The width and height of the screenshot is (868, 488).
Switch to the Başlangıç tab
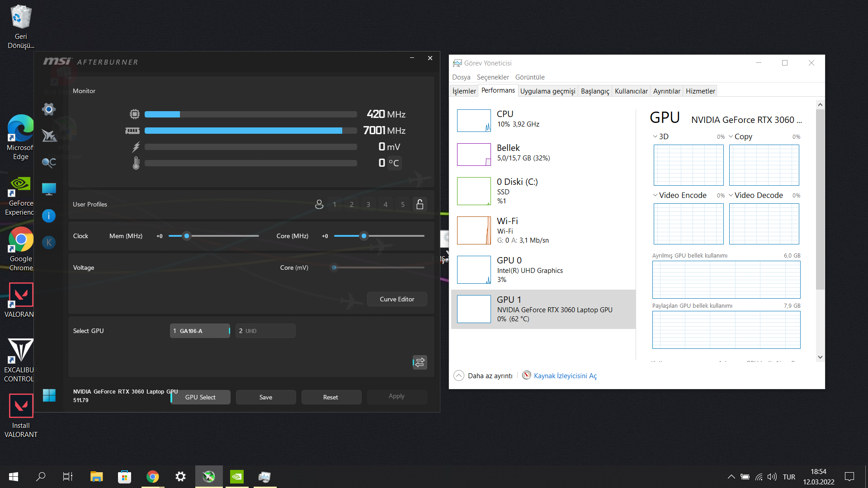[x=595, y=91]
